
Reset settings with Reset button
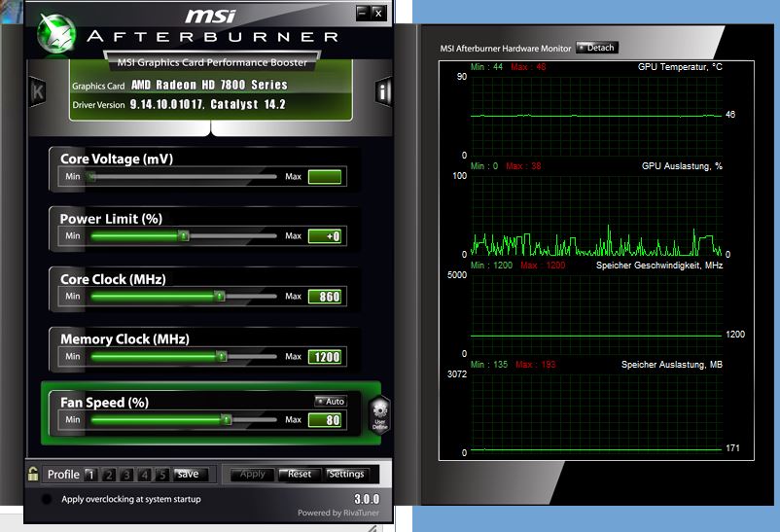(299, 475)
